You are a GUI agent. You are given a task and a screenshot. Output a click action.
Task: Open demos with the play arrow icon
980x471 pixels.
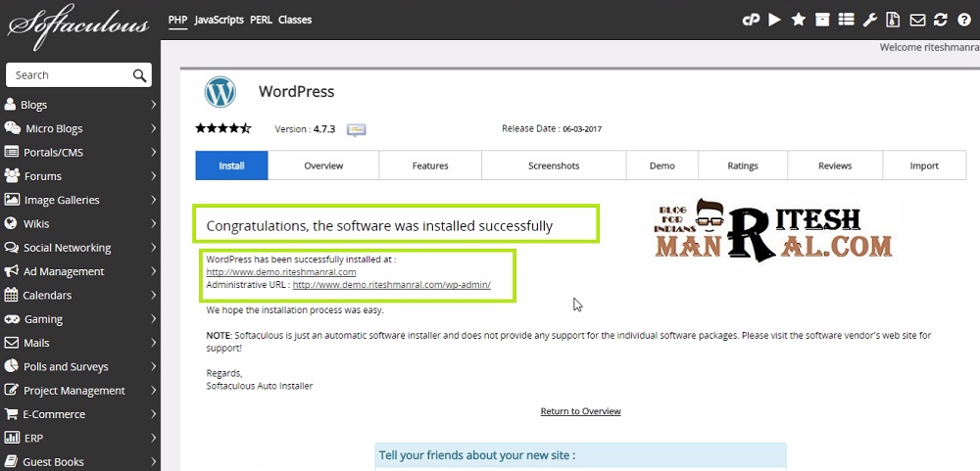tap(775, 20)
